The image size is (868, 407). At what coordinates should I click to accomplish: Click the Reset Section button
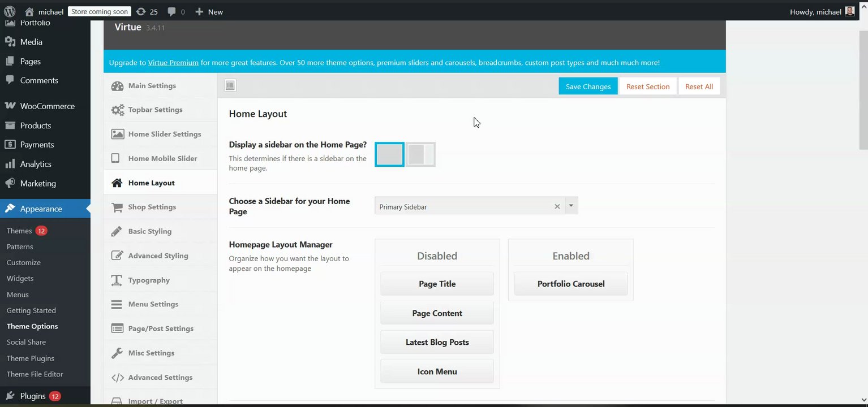click(648, 86)
